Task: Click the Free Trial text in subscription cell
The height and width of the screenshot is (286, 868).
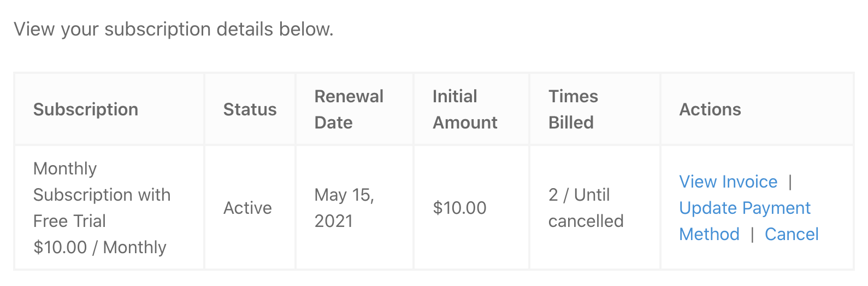Action: point(69,221)
